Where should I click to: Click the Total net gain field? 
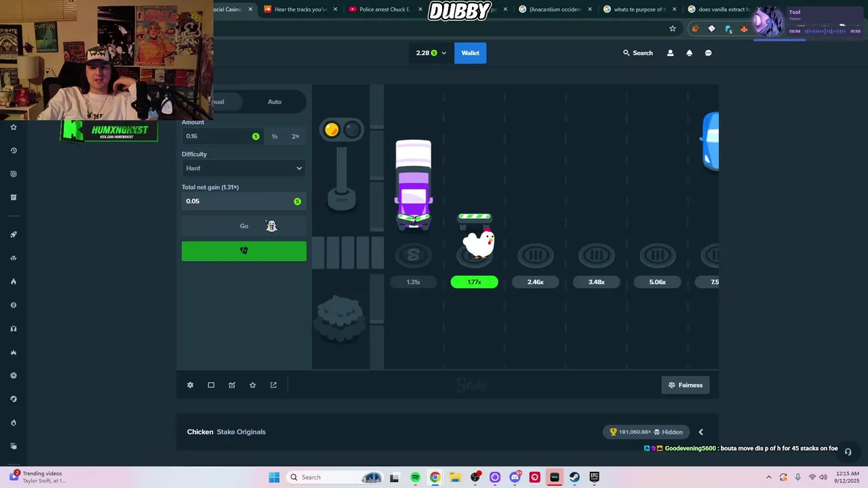[x=244, y=201]
